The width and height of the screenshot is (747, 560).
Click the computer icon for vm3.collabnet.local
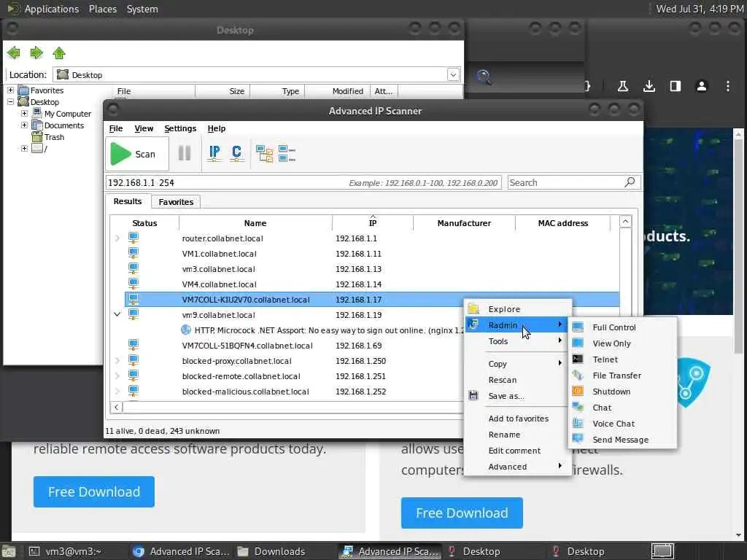click(133, 268)
